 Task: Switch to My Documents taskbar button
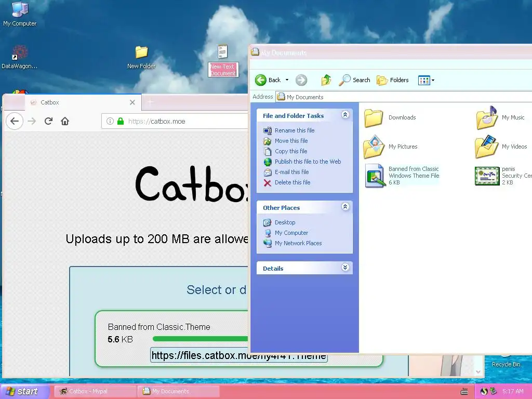[x=179, y=391]
